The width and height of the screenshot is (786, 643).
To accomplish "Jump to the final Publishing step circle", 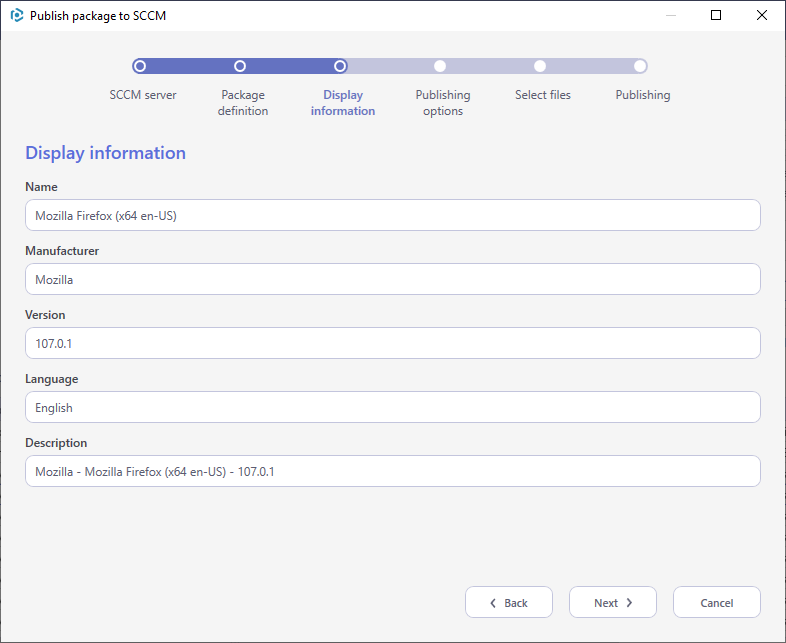I will (640, 66).
